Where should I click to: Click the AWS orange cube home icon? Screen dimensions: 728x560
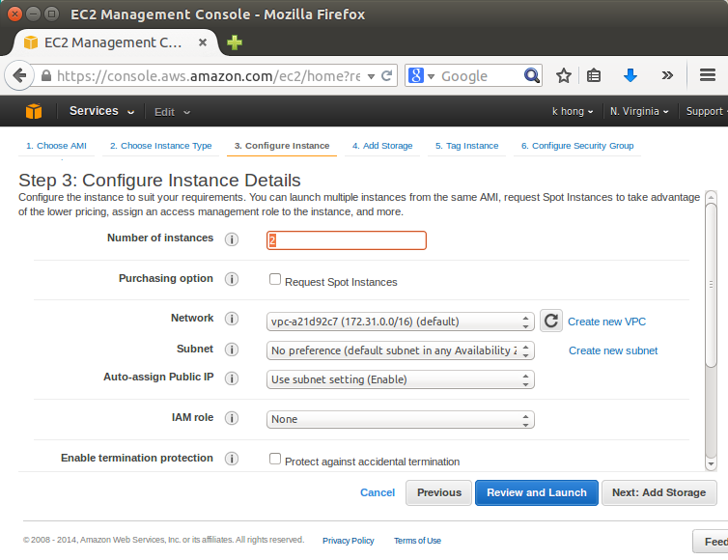[x=34, y=111]
